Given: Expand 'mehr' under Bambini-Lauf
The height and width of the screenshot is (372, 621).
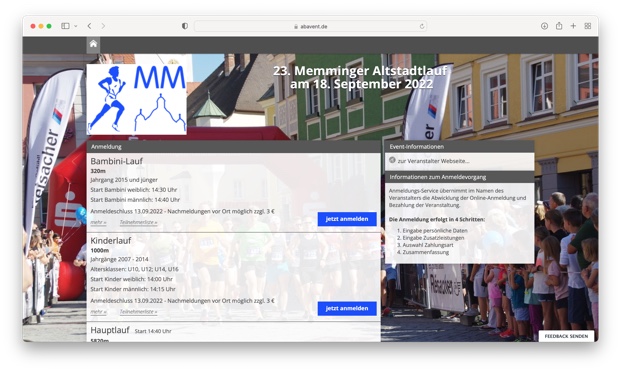Looking at the screenshot, I should (x=98, y=222).
